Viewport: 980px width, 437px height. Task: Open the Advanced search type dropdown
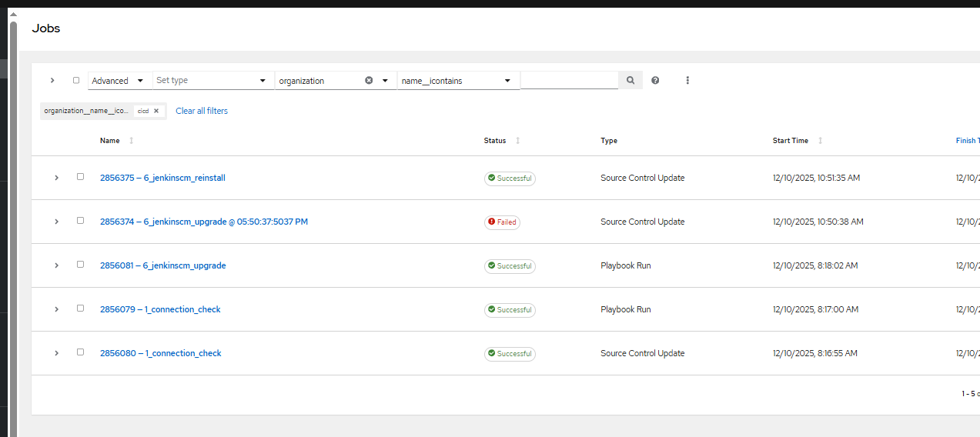pyautogui.click(x=119, y=80)
